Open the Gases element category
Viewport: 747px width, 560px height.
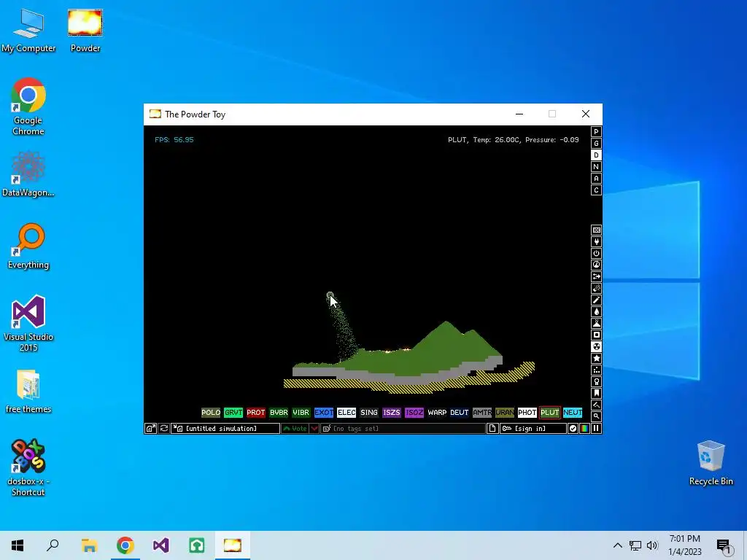[x=596, y=300]
